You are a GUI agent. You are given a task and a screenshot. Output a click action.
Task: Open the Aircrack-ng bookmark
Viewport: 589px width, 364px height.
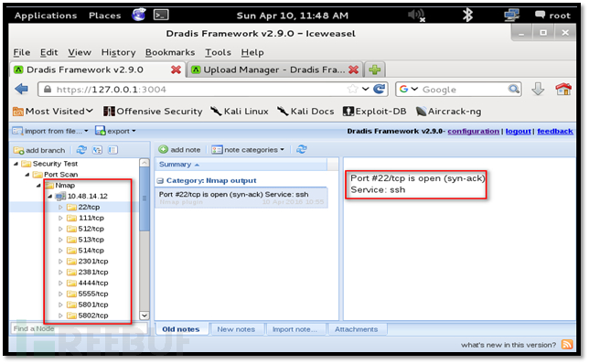448,112
